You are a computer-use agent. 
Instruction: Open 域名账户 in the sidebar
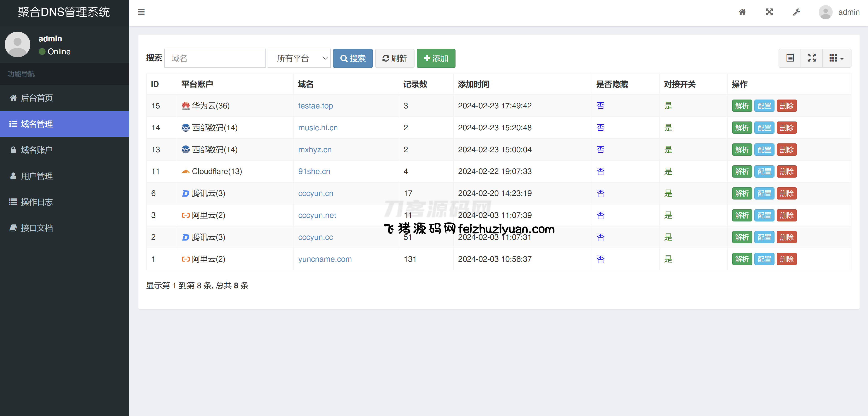click(36, 150)
